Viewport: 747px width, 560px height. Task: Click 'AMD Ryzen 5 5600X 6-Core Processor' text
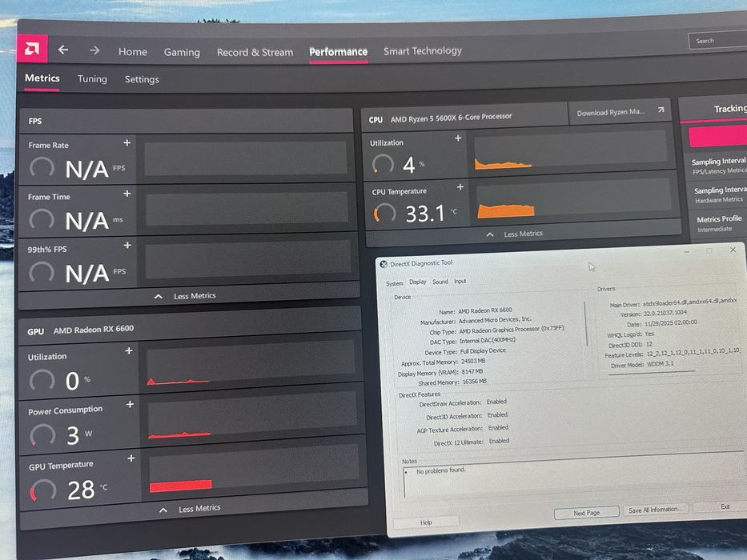(451, 117)
